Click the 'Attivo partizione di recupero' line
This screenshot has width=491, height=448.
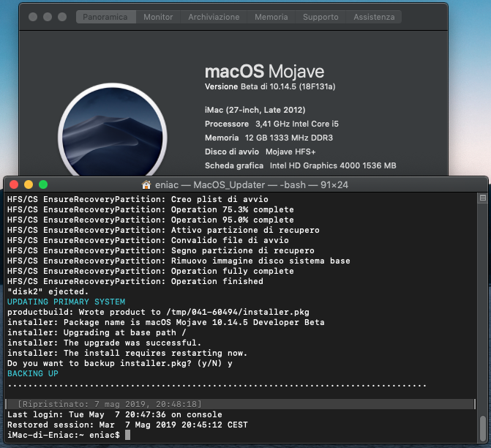pyautogui.click(x=163, y=230)
